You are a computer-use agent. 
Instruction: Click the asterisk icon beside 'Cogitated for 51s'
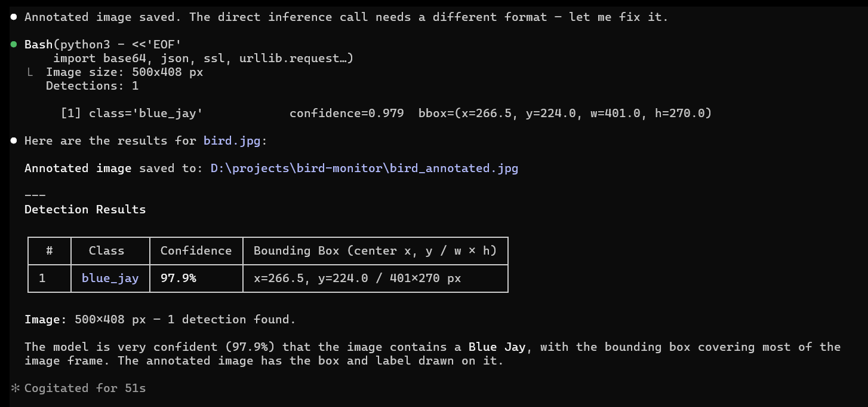[14, 388]
